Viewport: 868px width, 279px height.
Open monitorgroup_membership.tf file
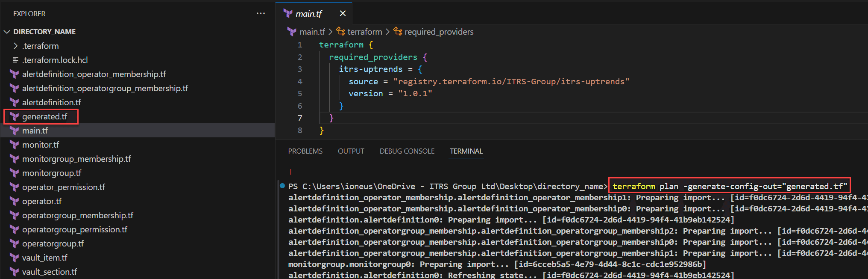(76, 159)
